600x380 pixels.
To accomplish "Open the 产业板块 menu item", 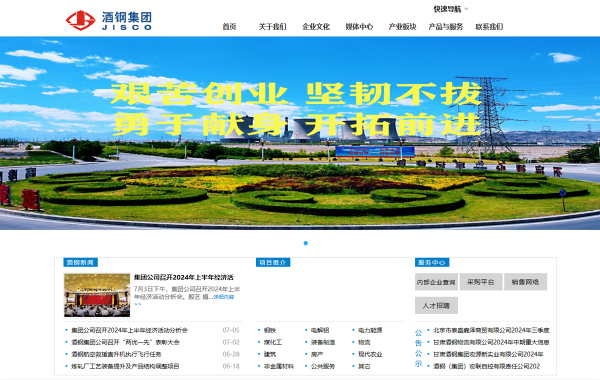I will click(x=402, y=26).
